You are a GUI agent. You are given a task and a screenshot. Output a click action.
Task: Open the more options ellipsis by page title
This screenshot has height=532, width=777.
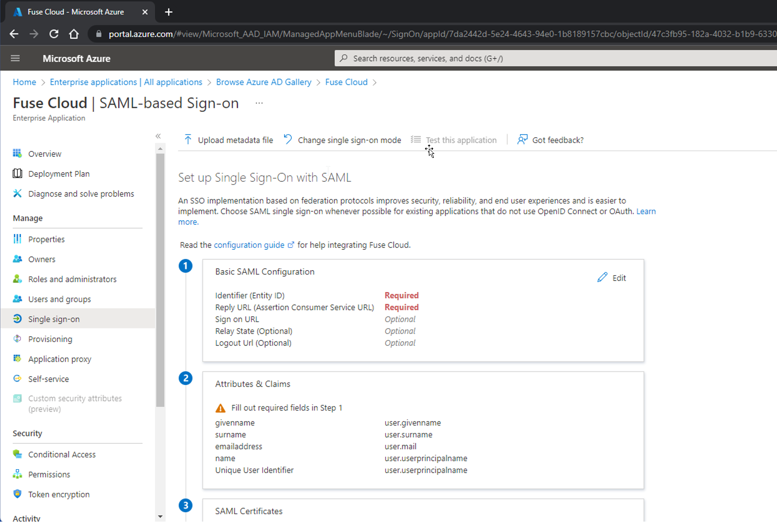259,103
